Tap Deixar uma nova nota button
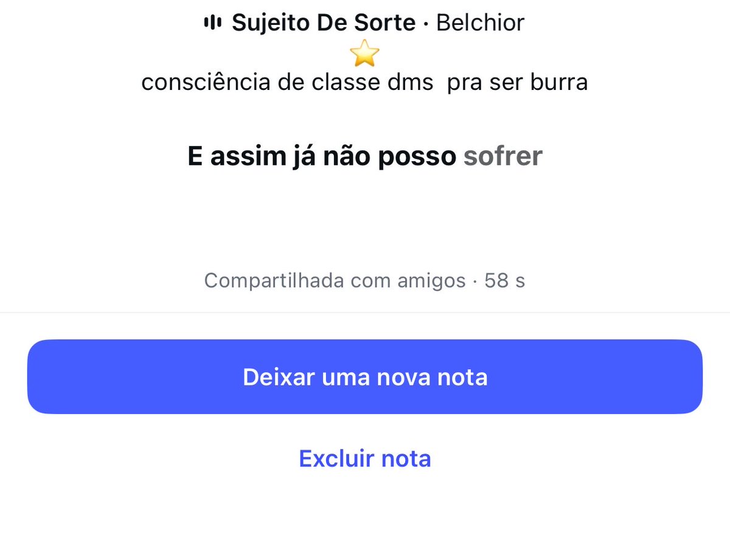 tap(365, 377)
